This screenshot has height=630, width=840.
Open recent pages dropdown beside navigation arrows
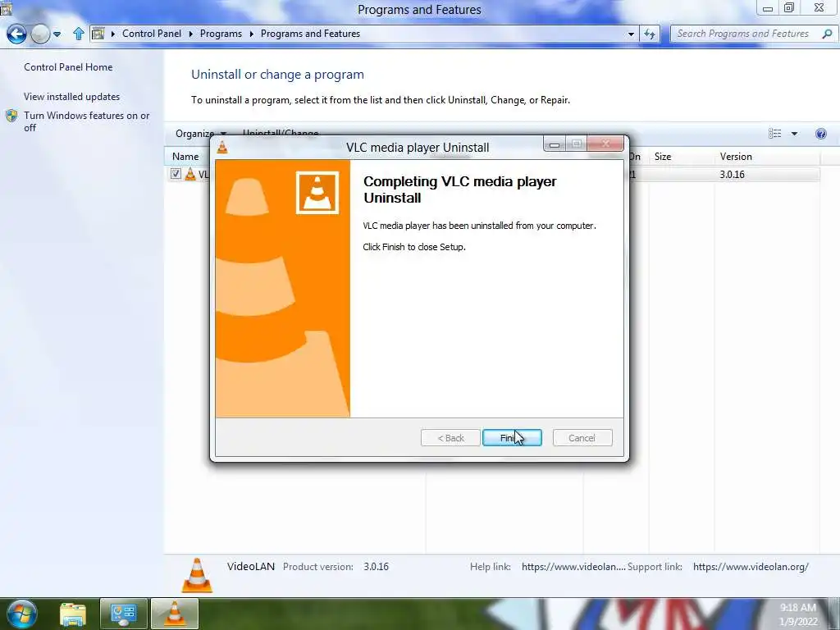tap(57, 34)
